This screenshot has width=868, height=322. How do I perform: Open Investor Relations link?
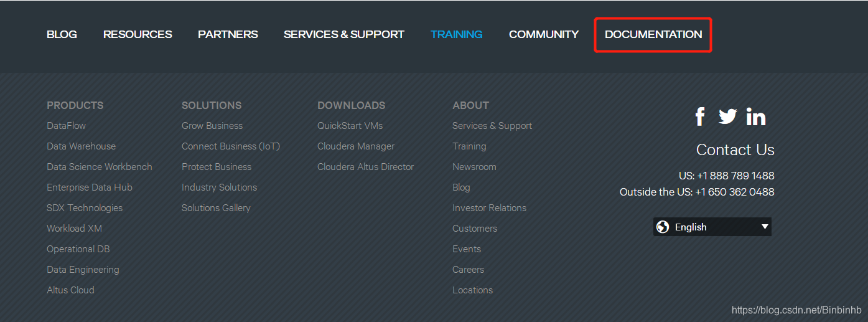coord(489,207)
